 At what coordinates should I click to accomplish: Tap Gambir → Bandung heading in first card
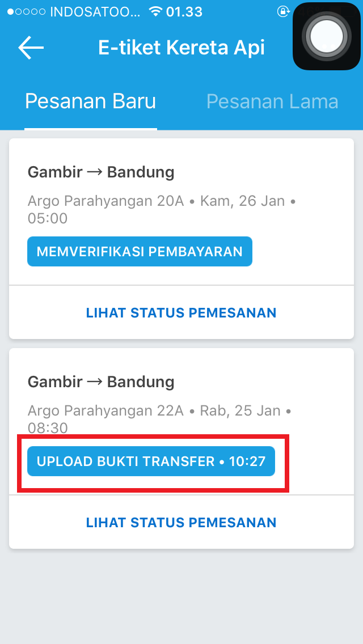point(101,172)
